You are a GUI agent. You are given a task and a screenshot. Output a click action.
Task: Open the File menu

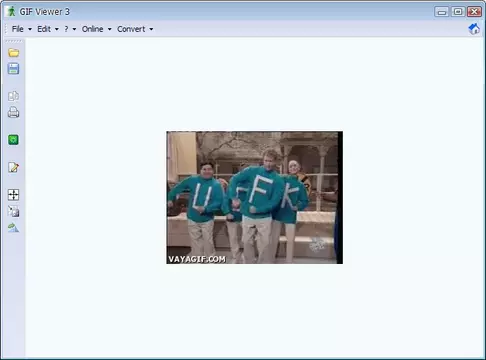click(18, 29)
